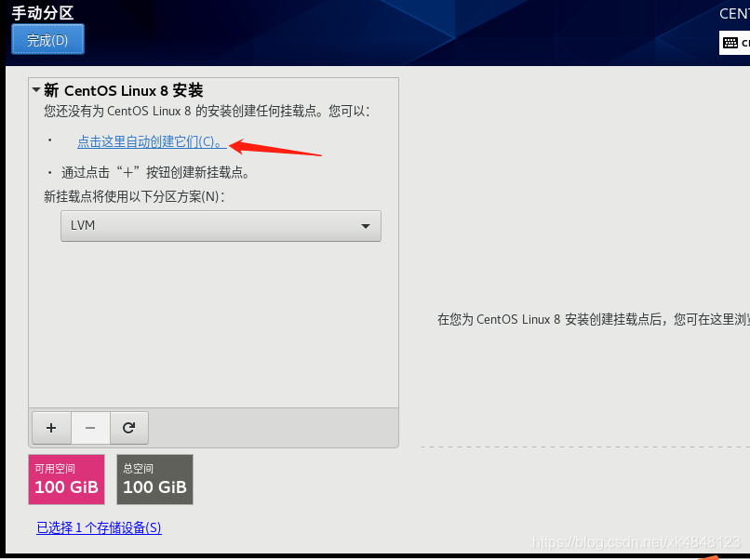The height and width of the screenshot is (560, 750).
Task: Add a new mount point with plus icon
Action: click(x=52, y=428)
